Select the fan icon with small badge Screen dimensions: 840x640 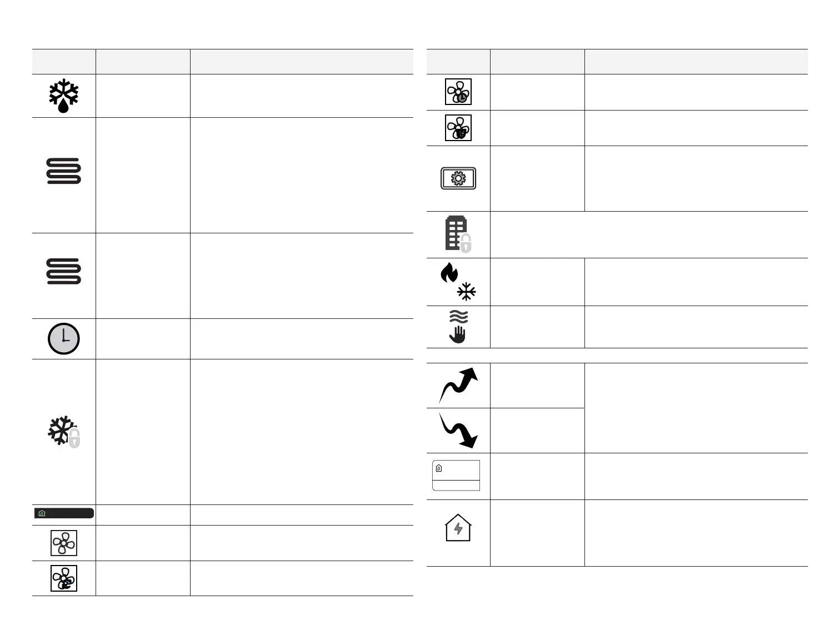coord(458,128)
